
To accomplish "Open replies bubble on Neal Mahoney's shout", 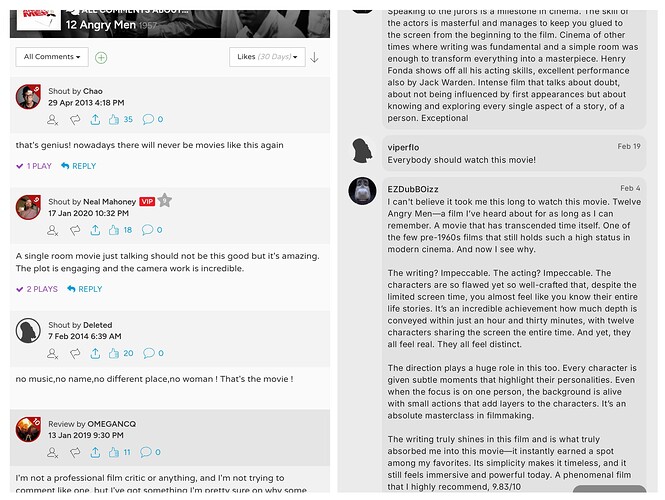I will point(147,230).
